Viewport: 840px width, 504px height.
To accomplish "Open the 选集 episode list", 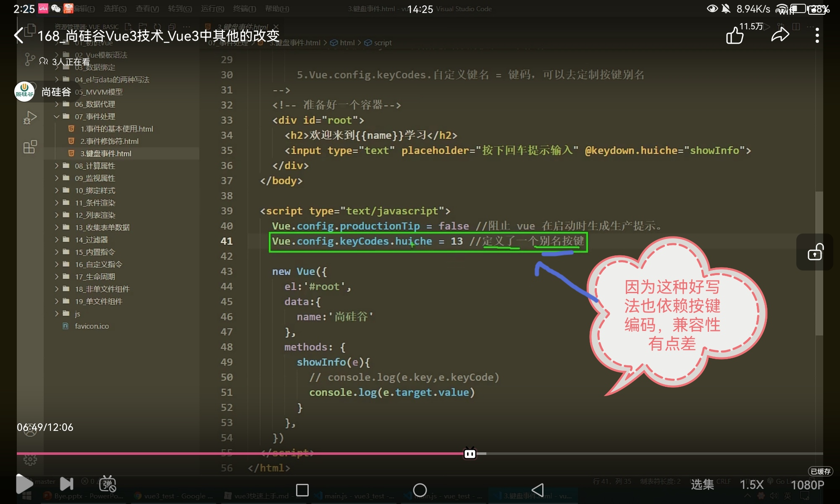I will click(702, 485).
